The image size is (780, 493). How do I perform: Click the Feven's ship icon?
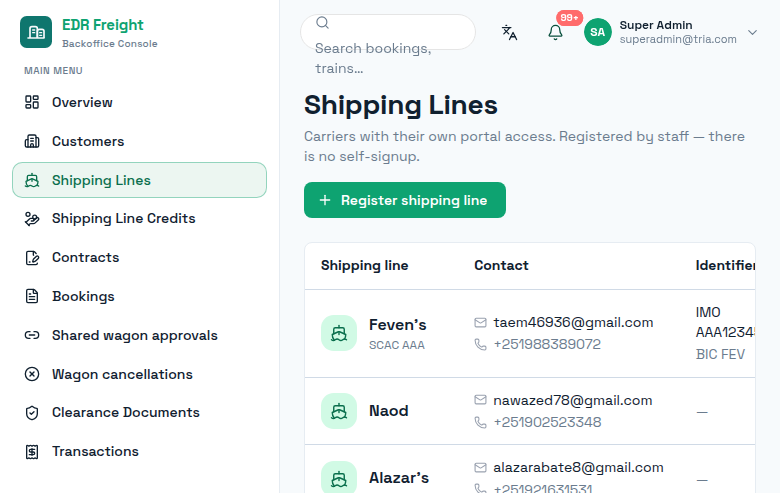(339, 333)
